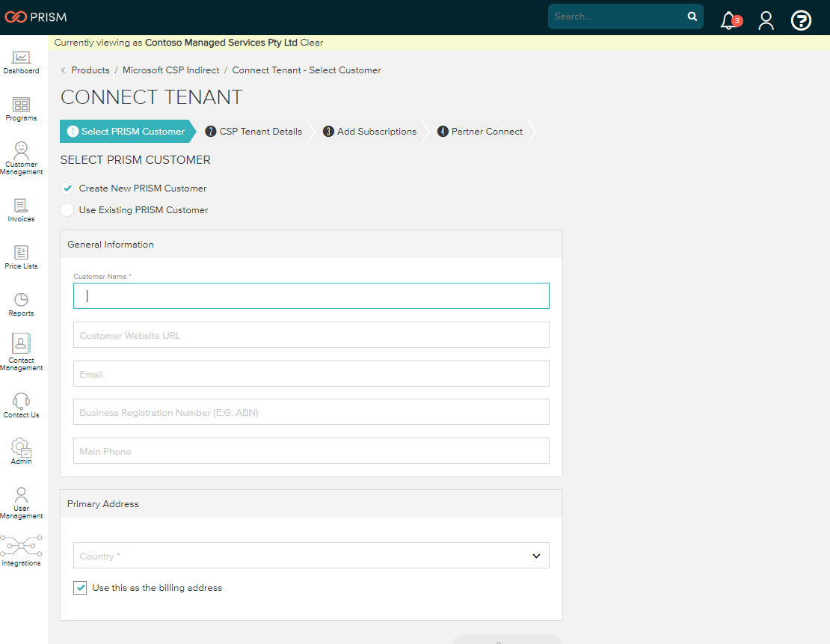This screenshot has width=830, height=644.
Task: Open the Country dropdown
Action: click(311, 556)
